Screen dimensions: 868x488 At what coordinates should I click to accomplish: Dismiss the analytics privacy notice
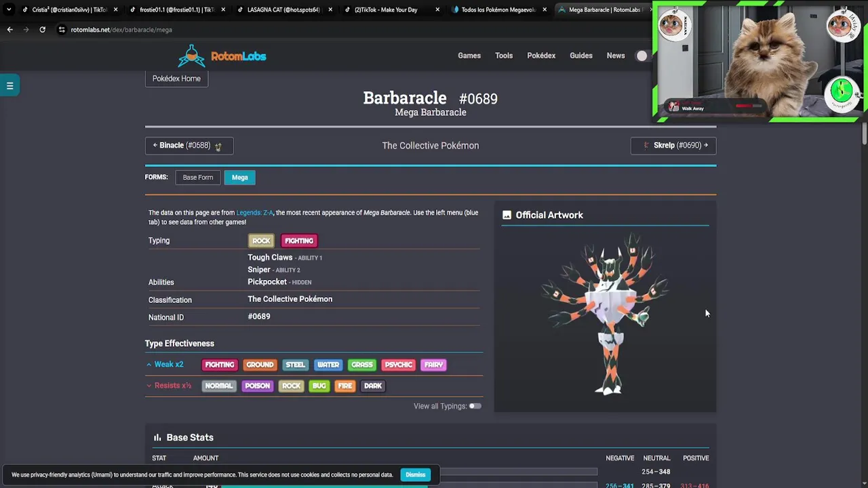tap(416, 474)
